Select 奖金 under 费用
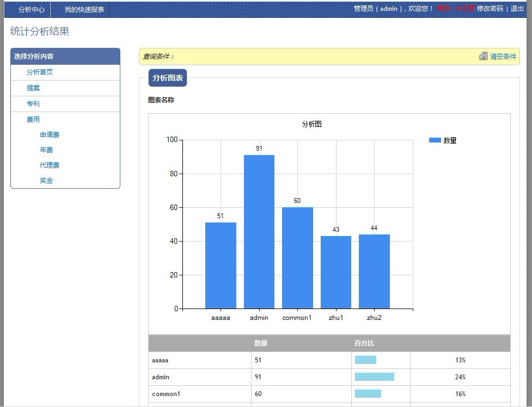Screen dimensions: 532x407 (46, 181)
